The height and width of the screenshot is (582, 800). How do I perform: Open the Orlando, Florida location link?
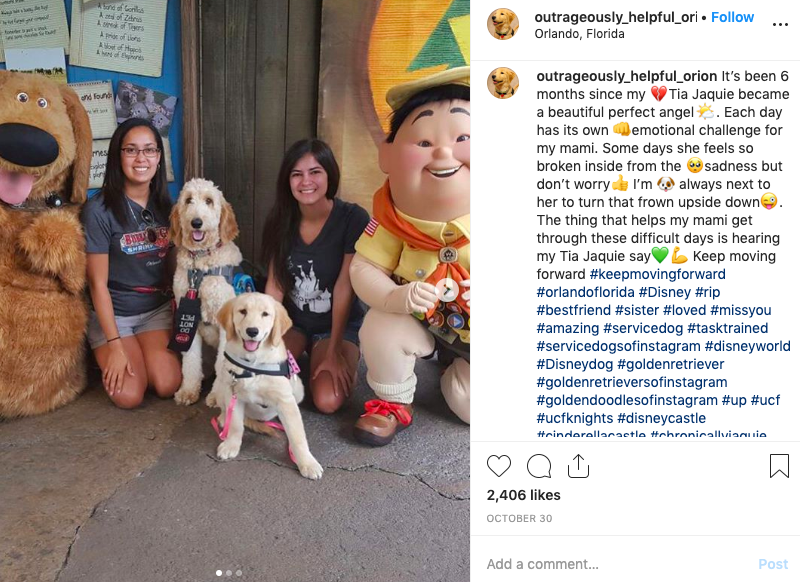pyautogui.click(x=579, y=34)
